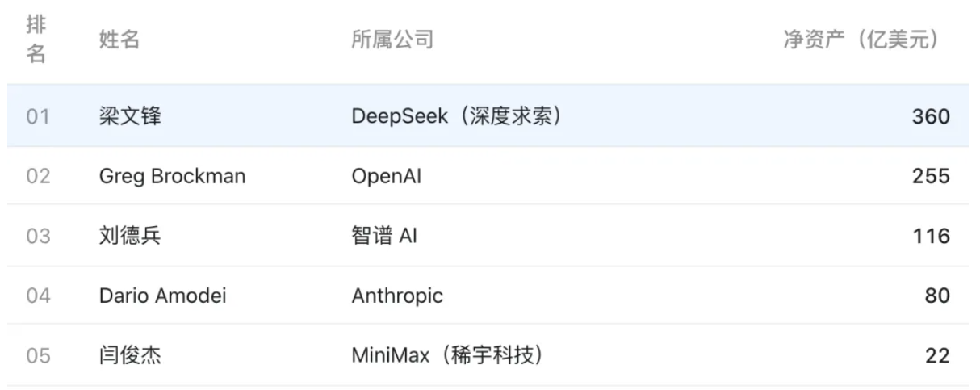980x390 pixels.
Task: Select the rank 02 cell
Action: point(38,176)
